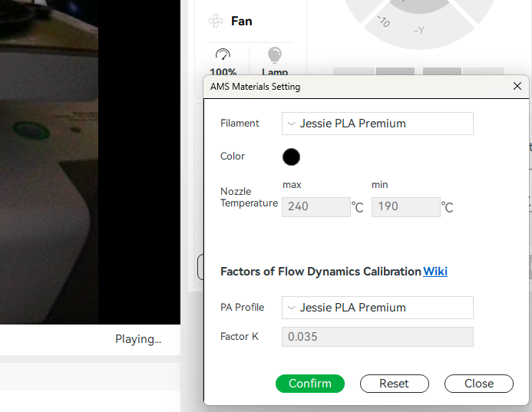Open the Filament dropdown showing Jessie PLA Premium
Viewport: 532px width, 412px height.
377,124
